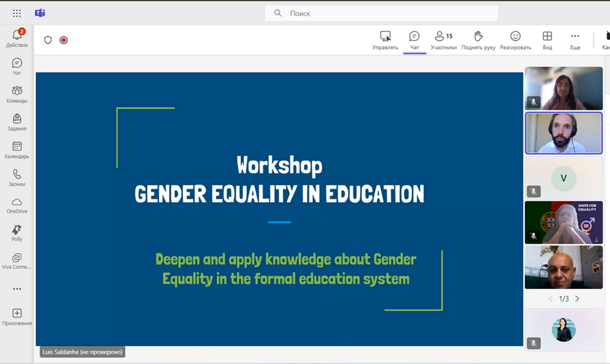Toggle the raise hand button
The width and height of the screenshot is (610, 364).
(x=478, y=40)
